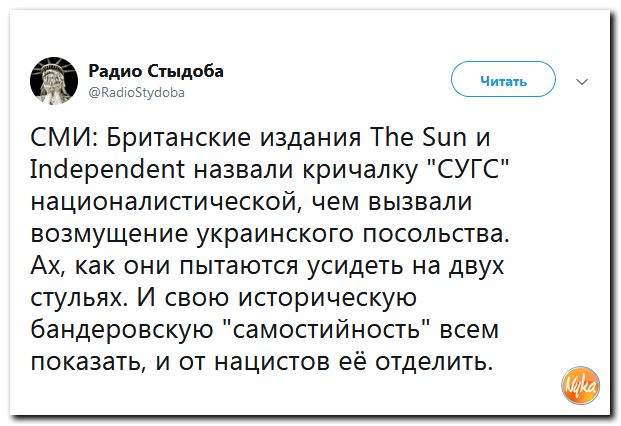Click the Радио Стыдоба display name

coord(156,71)
